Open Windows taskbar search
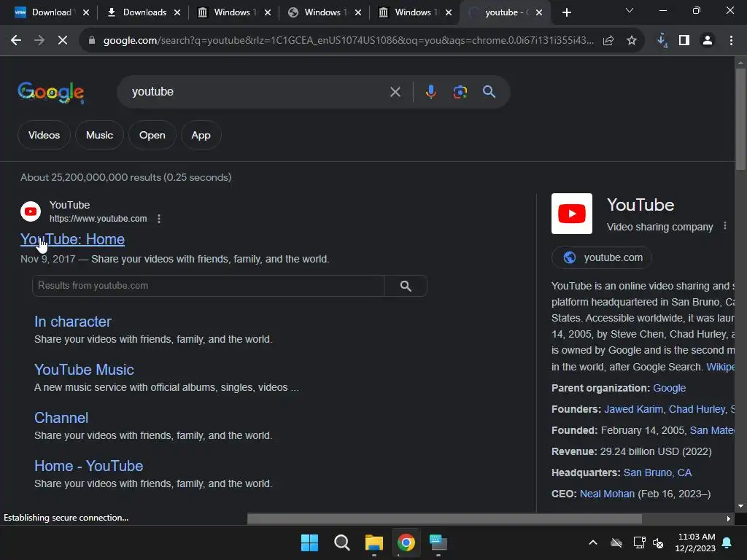This screenshot has height=560, width=747. [342, 542]
